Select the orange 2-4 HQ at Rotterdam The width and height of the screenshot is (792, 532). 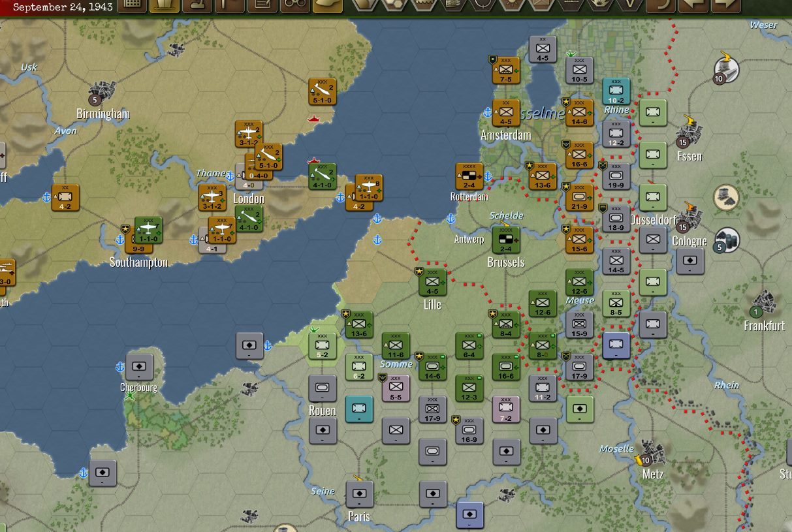(469, 176)
